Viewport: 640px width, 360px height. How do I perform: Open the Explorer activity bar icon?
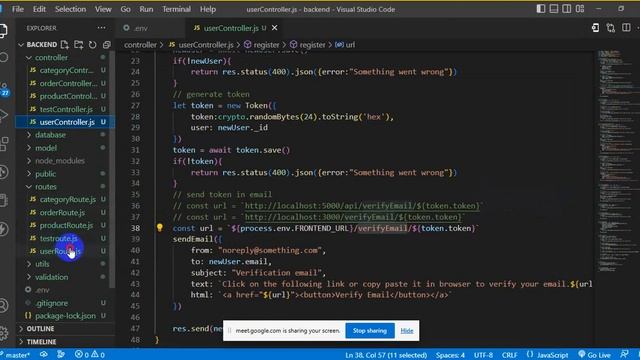3,30
